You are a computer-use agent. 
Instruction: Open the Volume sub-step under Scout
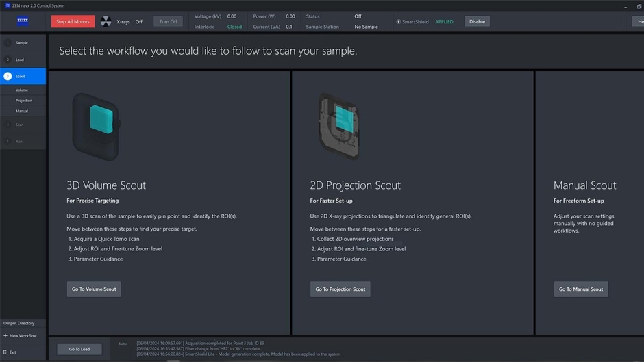pos(22,90)
